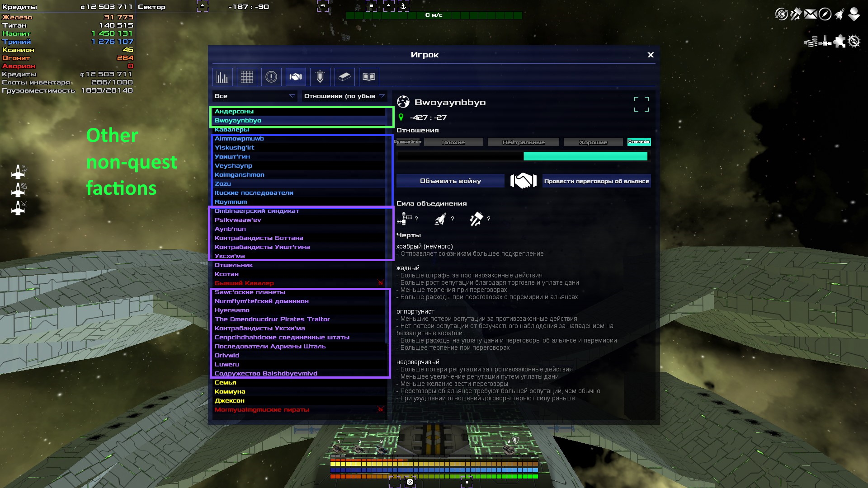
Task: Open the shield emblem tab icon
Action: coord(320,77)
